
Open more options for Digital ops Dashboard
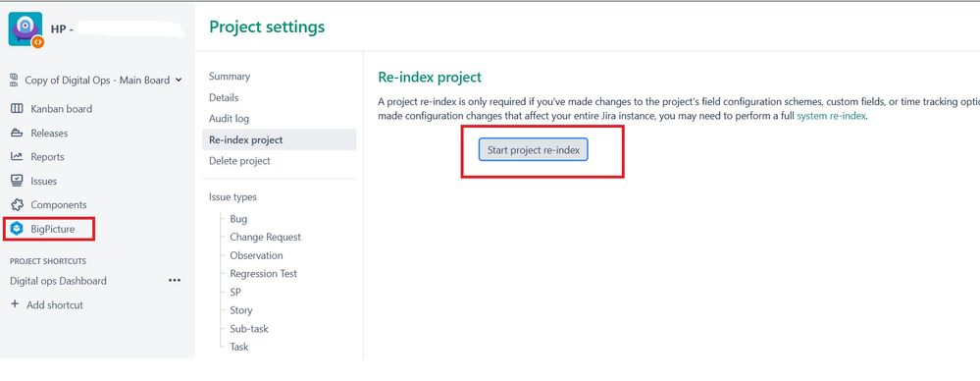click(175, 281)
